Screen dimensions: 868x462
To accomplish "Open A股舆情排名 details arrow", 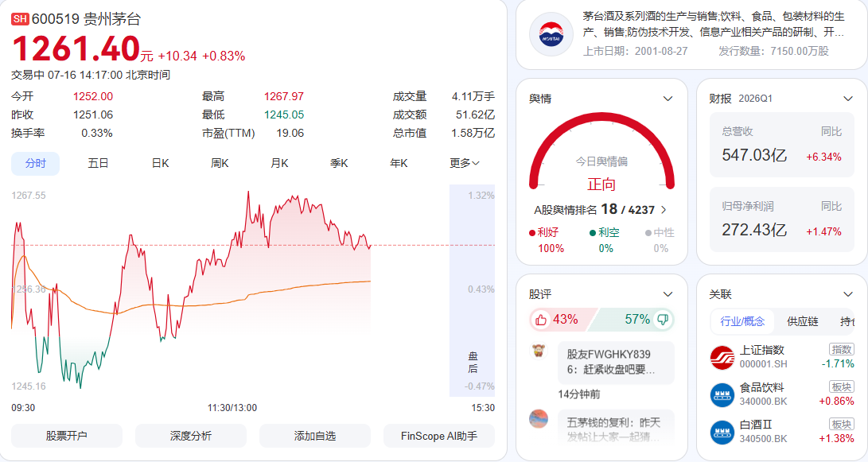I will pos(664,210).
